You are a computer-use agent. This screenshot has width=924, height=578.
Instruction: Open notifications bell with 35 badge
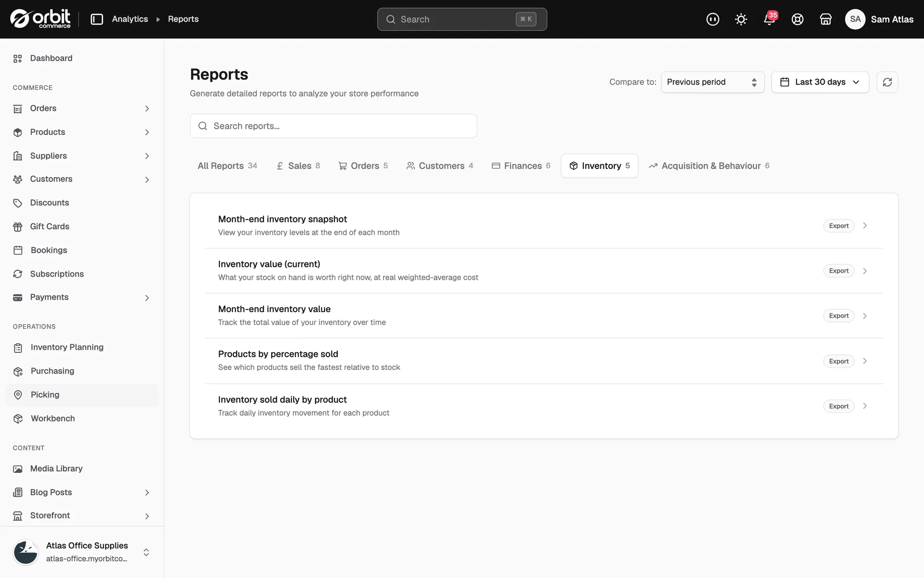(769, 19)
